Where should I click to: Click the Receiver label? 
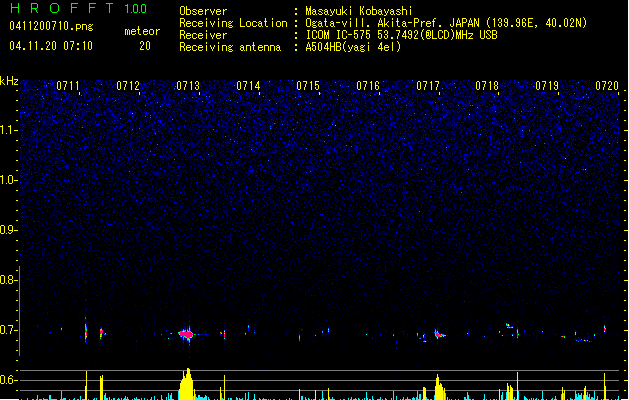203,35
